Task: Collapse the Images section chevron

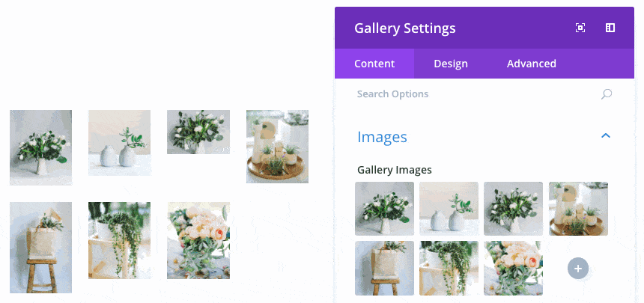Action: point(606,135)
